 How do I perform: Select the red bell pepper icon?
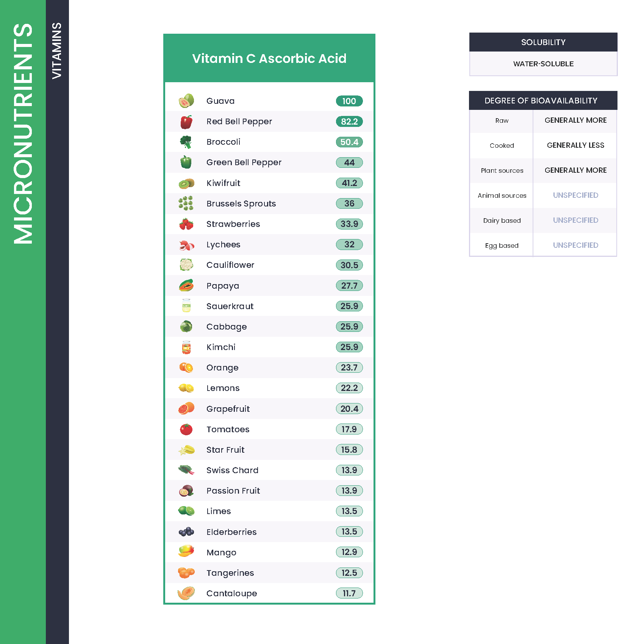pos(186,122)
